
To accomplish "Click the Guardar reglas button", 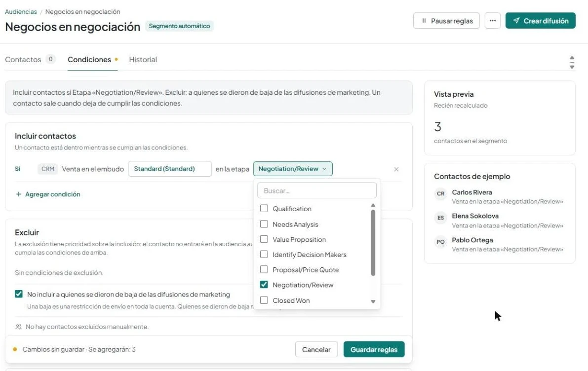I will (374, 350).
